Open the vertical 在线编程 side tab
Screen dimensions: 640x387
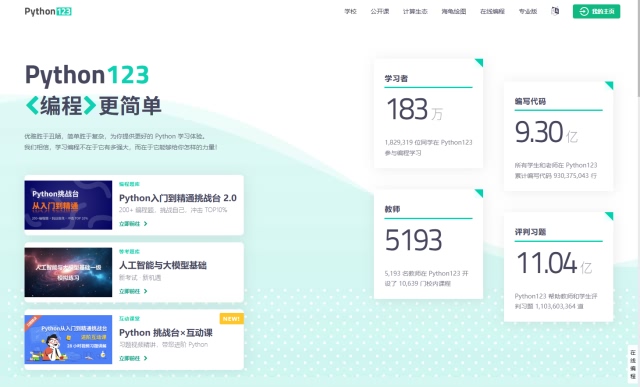633,364
